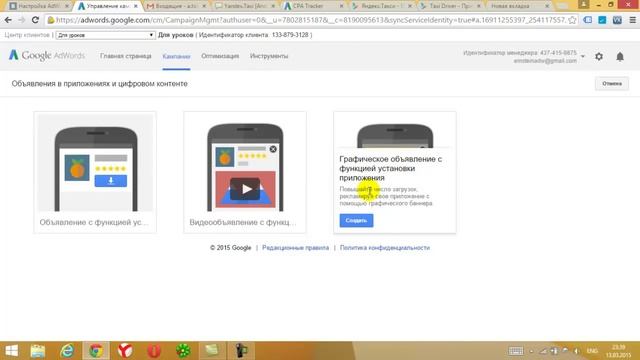
Task: Open the 'Оптимизация' menu
Action: click(x=220, y=56)
